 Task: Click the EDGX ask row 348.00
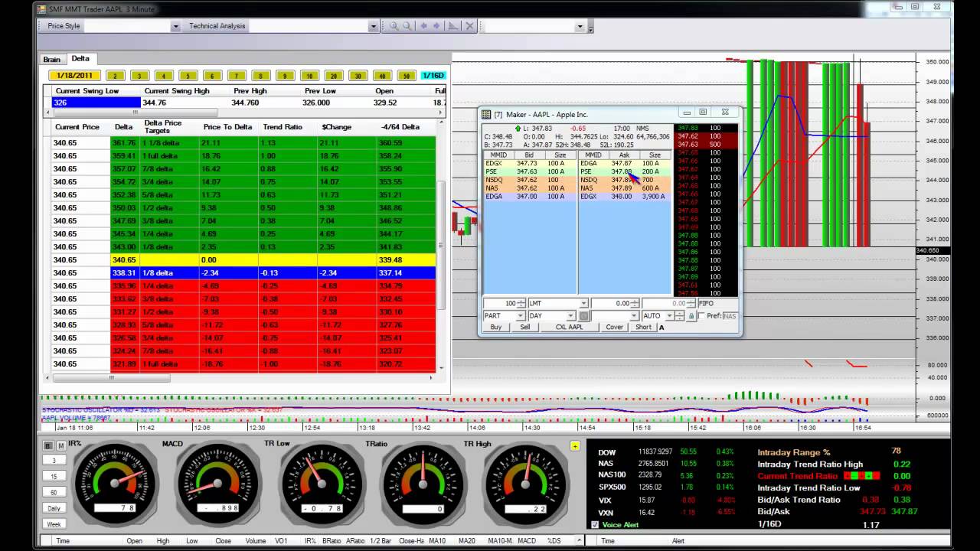tap(624, 197)
